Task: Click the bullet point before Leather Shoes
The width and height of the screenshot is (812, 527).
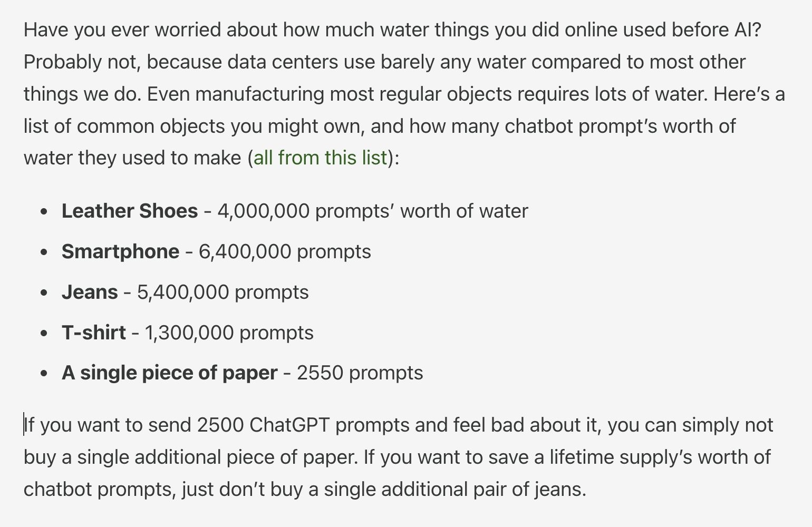Action: pyautogui.click(x=44, y=212)
